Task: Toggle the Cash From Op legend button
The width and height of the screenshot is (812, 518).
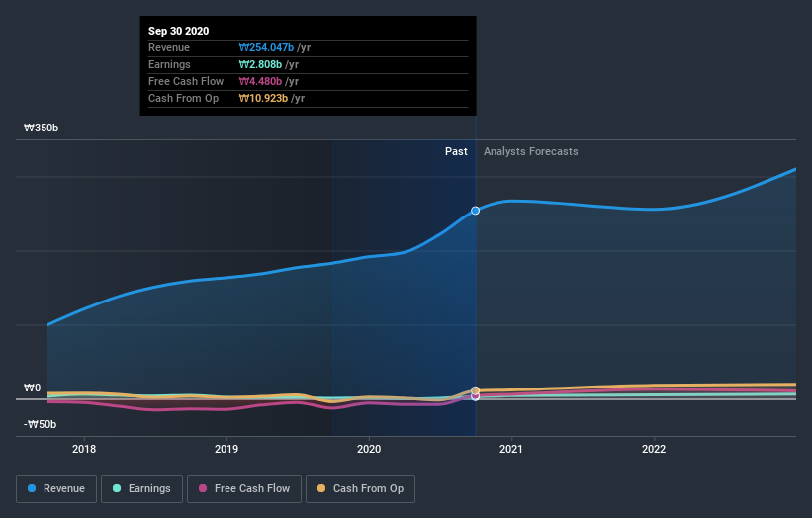Action: 360,489
